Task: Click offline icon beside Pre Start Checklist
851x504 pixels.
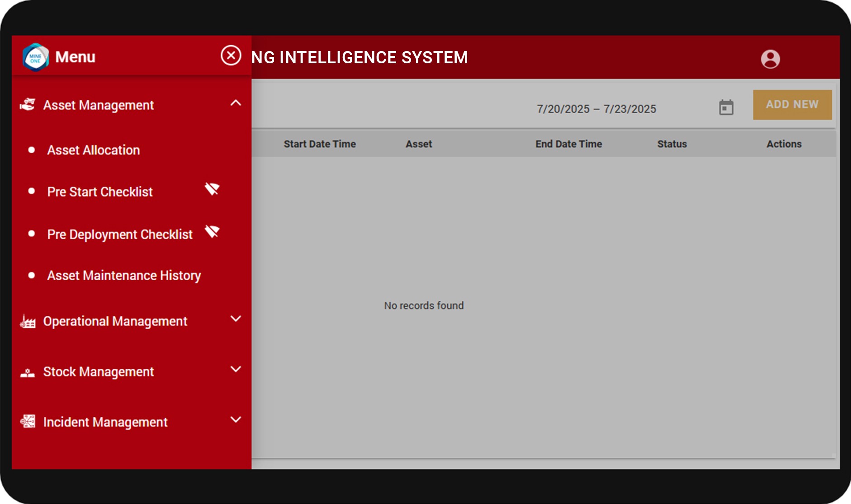Action: coord(212,188)
